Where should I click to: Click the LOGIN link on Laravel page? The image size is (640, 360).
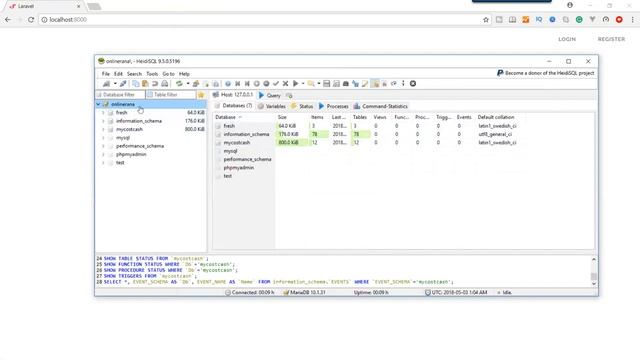coord(567,39)
